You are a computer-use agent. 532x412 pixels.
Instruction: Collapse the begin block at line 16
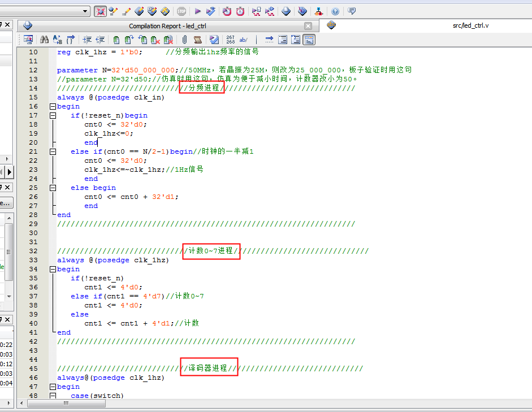pyautogui.click(x=53, y=106)
